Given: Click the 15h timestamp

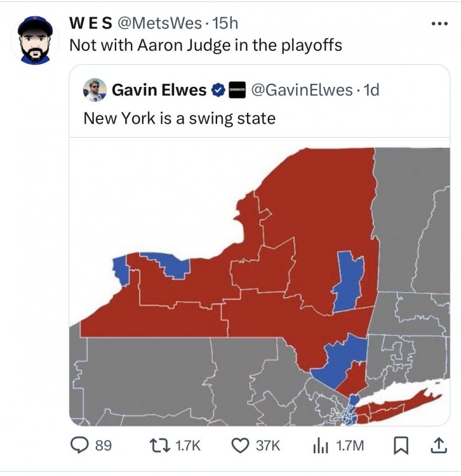Looking at the screenshot, I should point(225,24).
